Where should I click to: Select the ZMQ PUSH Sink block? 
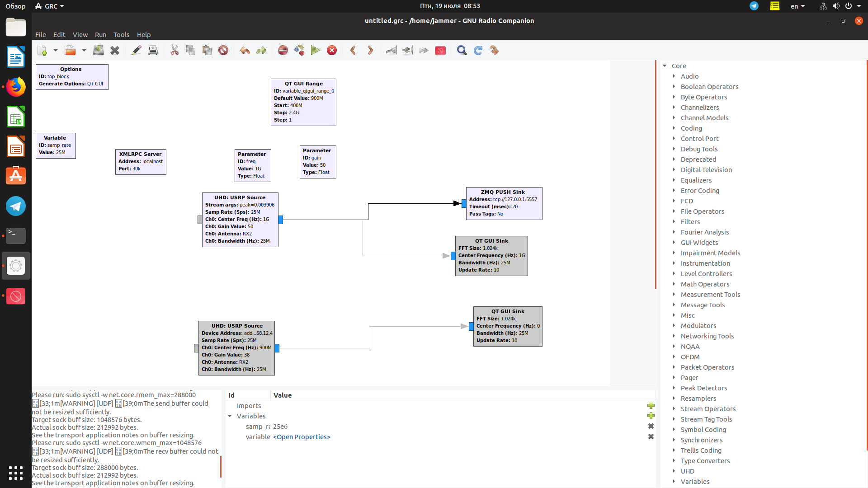[504, 203]
